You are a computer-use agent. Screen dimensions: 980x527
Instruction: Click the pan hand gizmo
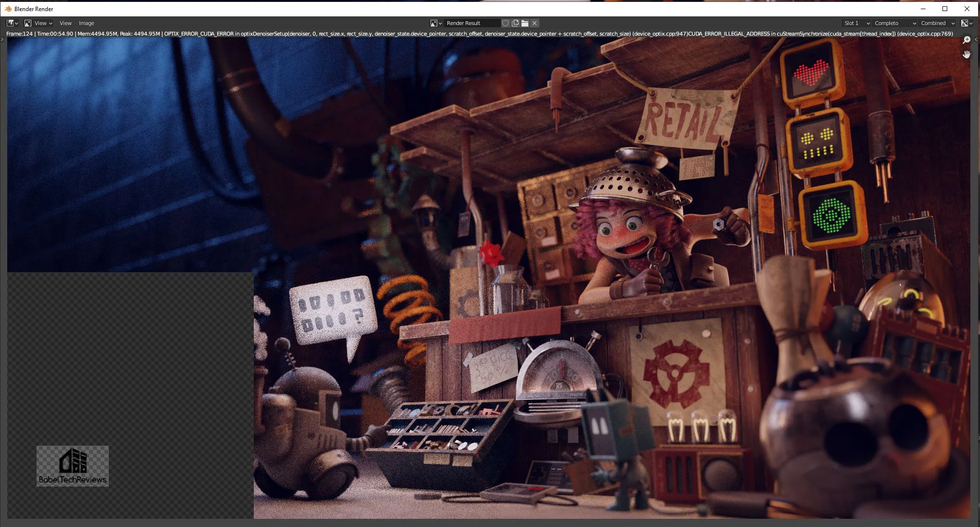coord(966,54)
